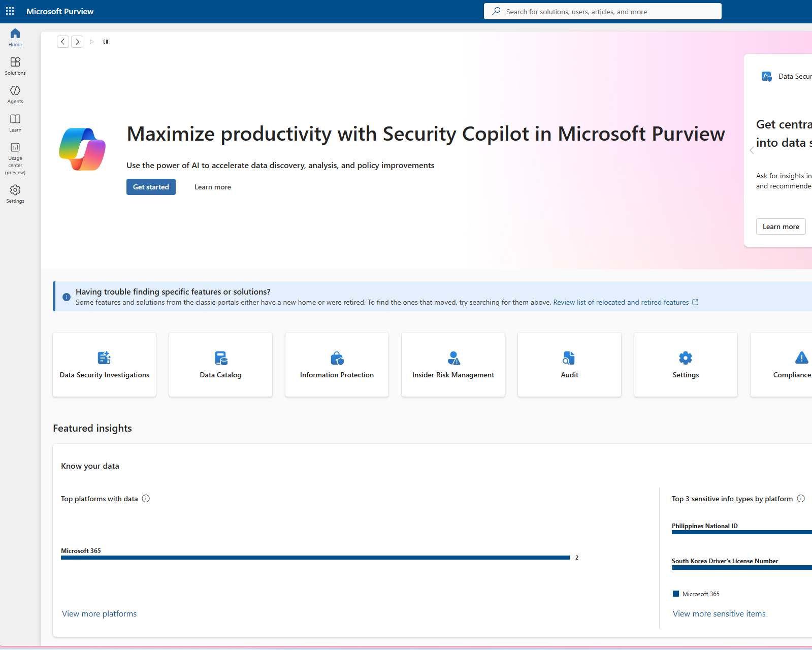Click info icon beside Top platforms with data
Screen dimensions: 812x650
click(x=146, y=499)
